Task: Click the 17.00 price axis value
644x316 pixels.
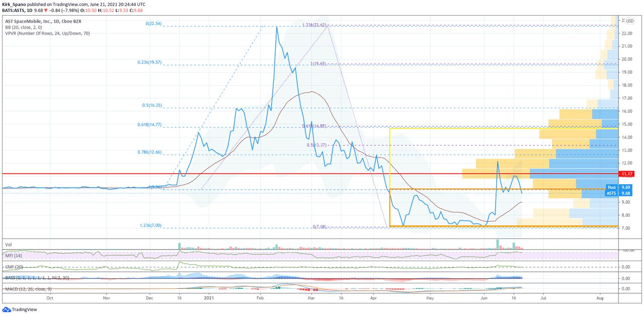Action: (627, 99)
